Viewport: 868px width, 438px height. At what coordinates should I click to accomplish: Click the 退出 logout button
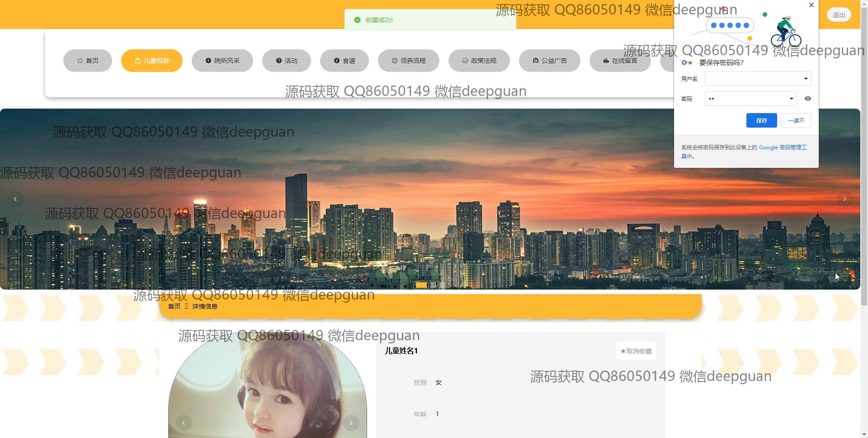839,15
